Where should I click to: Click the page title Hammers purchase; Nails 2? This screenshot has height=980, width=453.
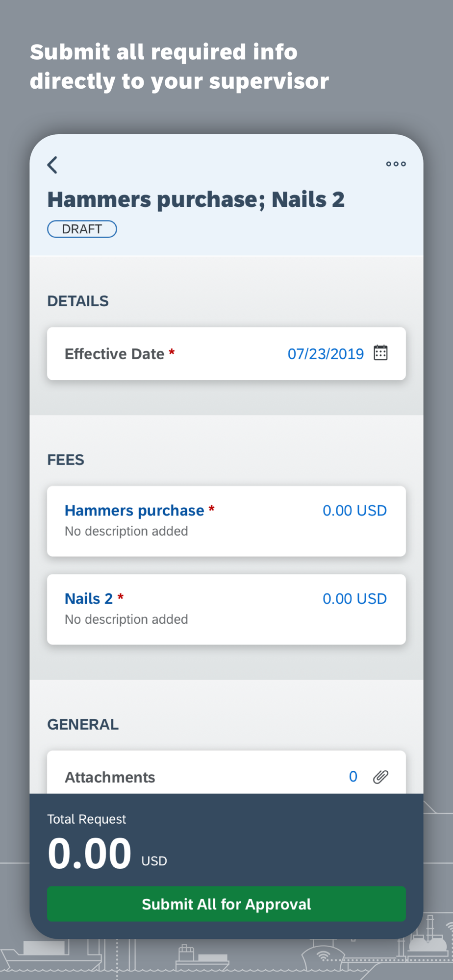pyautogui.click(x=196, y=199)
